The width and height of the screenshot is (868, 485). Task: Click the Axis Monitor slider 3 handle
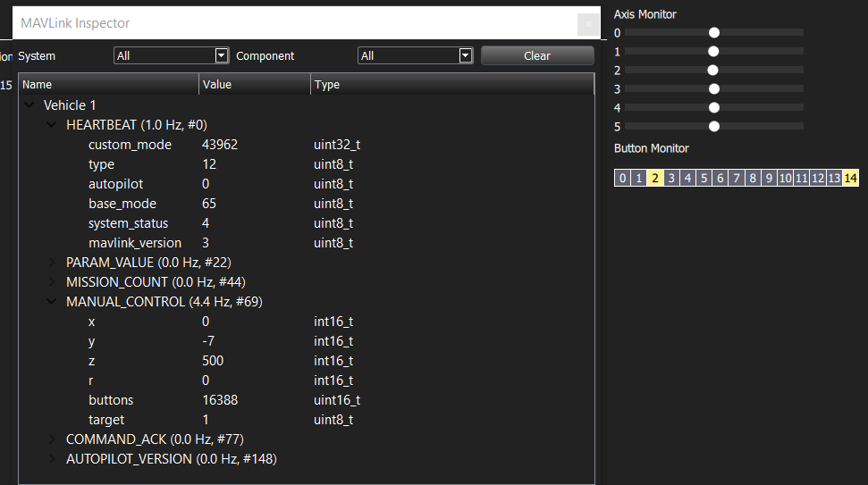click(x=714, y=89)
